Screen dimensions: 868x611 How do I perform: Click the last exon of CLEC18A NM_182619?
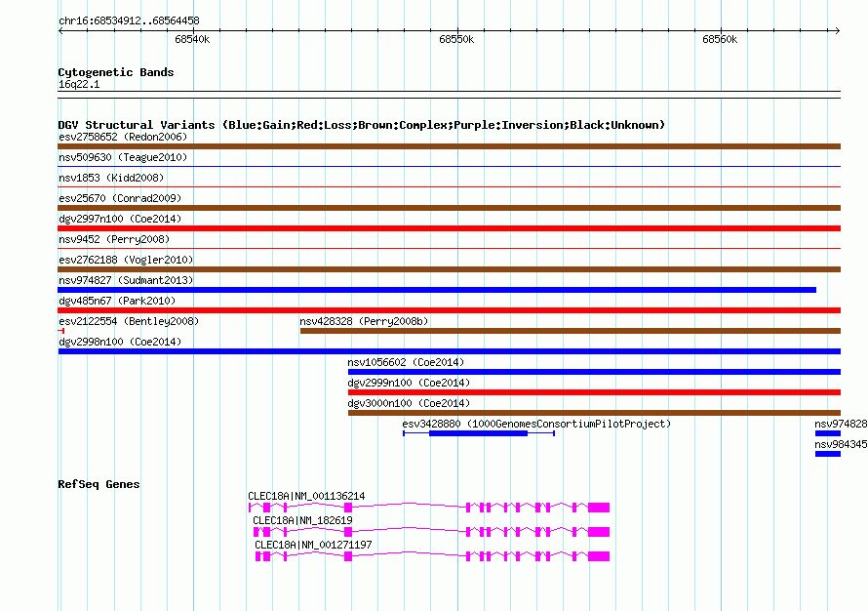click(599, 532)
